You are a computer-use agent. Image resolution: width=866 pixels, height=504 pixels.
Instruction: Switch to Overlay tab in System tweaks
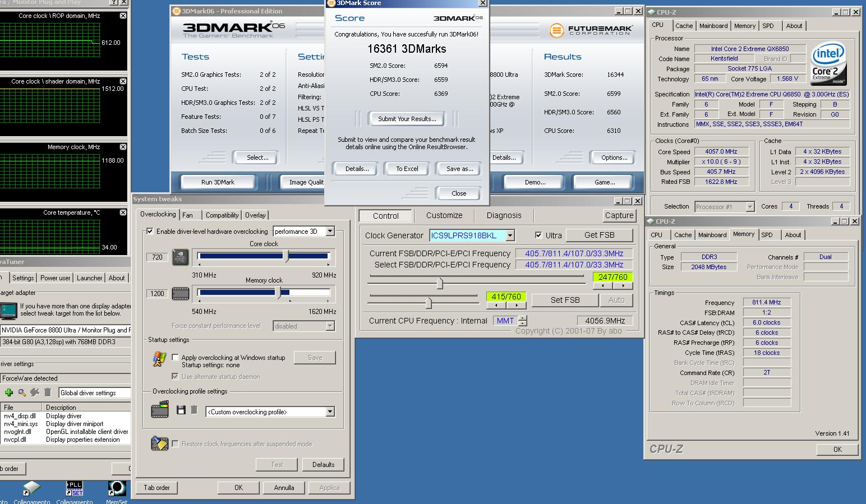tap(255, 215)
